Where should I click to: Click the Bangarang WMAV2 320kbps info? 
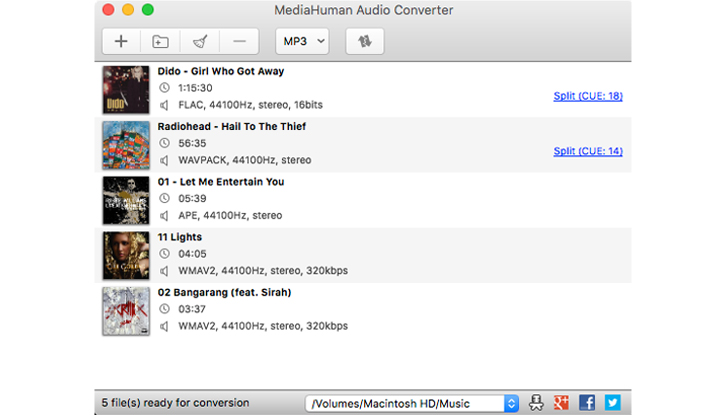(x=263, y=326)
